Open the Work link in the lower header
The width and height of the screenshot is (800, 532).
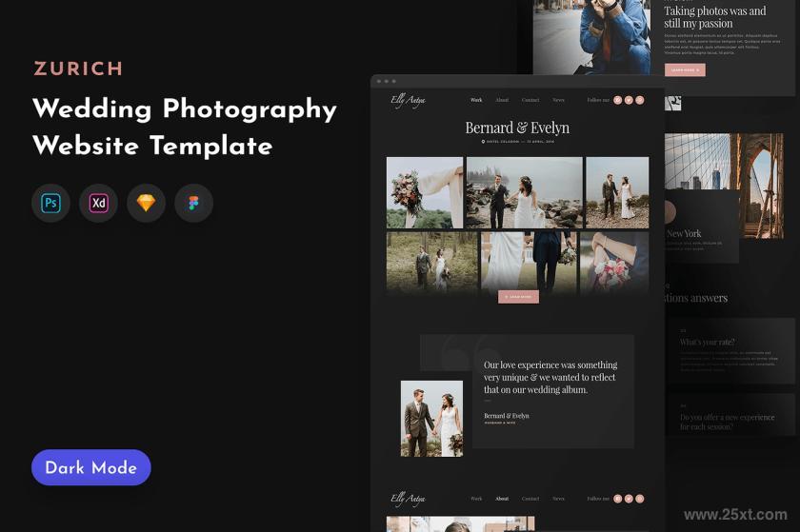[476, 499]
